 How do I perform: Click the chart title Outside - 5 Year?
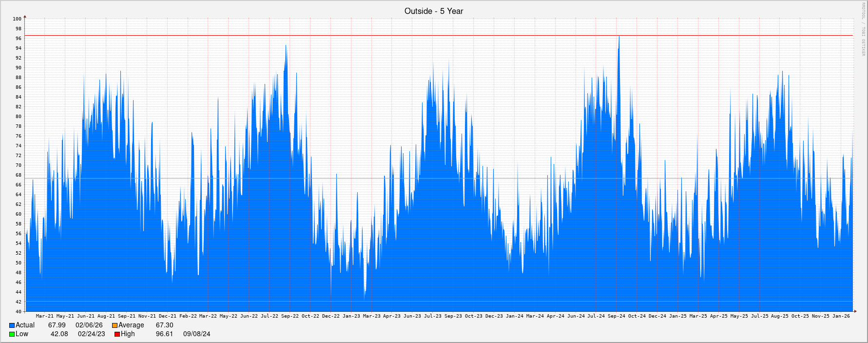point(433,11)
